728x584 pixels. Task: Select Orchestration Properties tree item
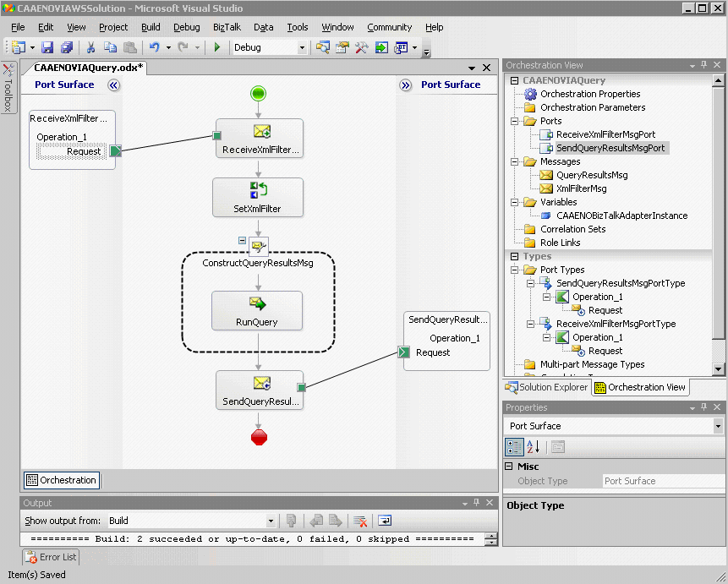point(590,95)
